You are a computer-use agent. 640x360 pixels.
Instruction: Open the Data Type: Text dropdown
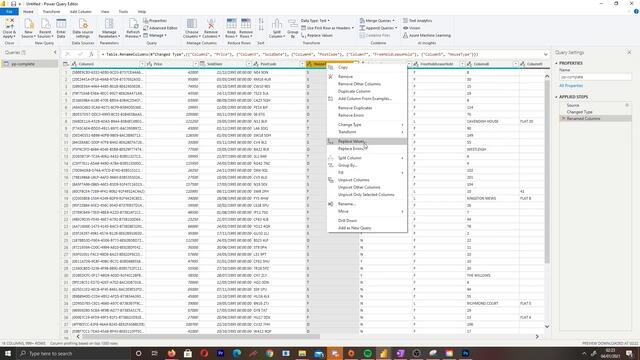pos(315,20)
